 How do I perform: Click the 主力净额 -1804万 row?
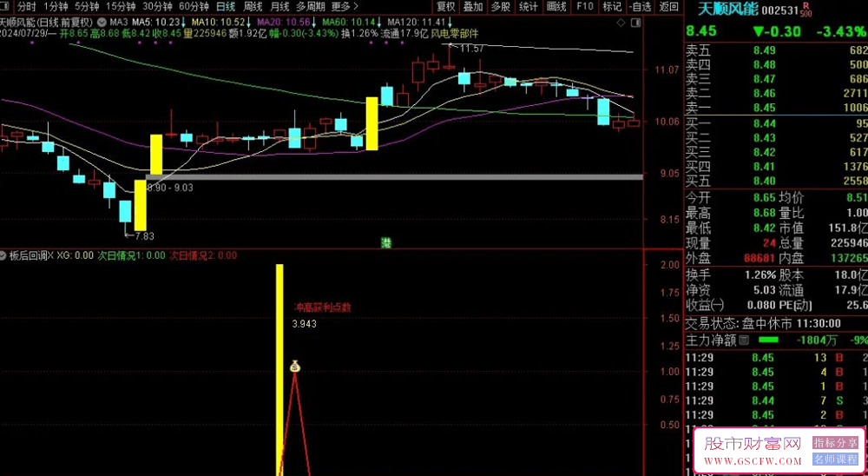tap(777, 340)
